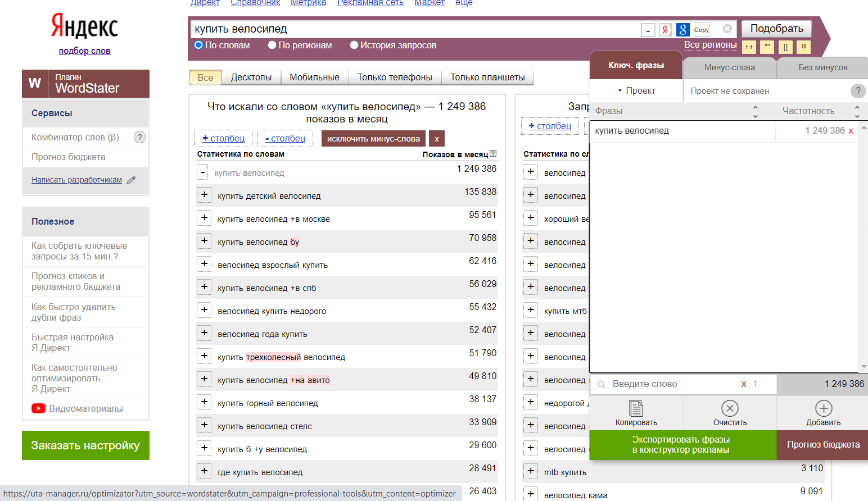The height and width of the screenshot is (501, 868).
Task: Toggle plus for велосипед года купить
Action: (204, 333)
